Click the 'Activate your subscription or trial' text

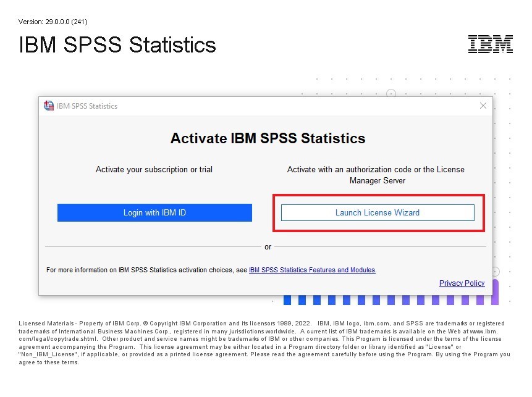pos(154,170)
